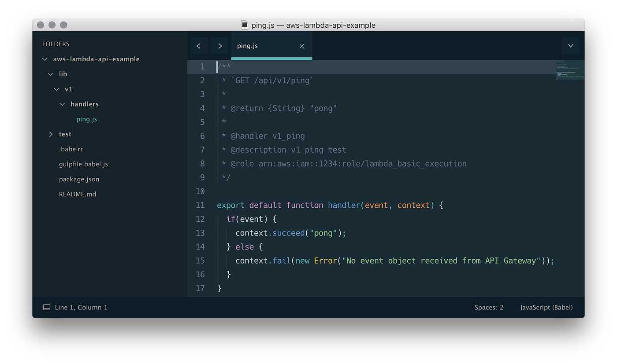Collapse the handlers folder

point(62,104)
